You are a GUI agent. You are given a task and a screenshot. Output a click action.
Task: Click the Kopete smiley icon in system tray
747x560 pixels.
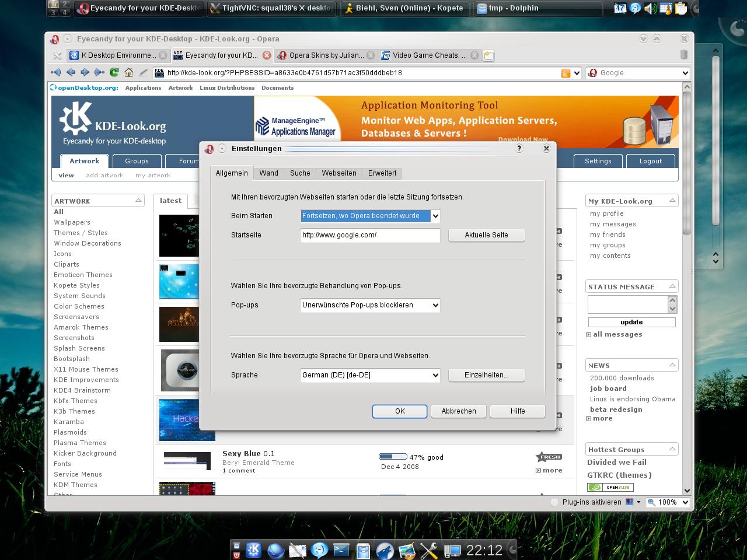pos(636,8)
